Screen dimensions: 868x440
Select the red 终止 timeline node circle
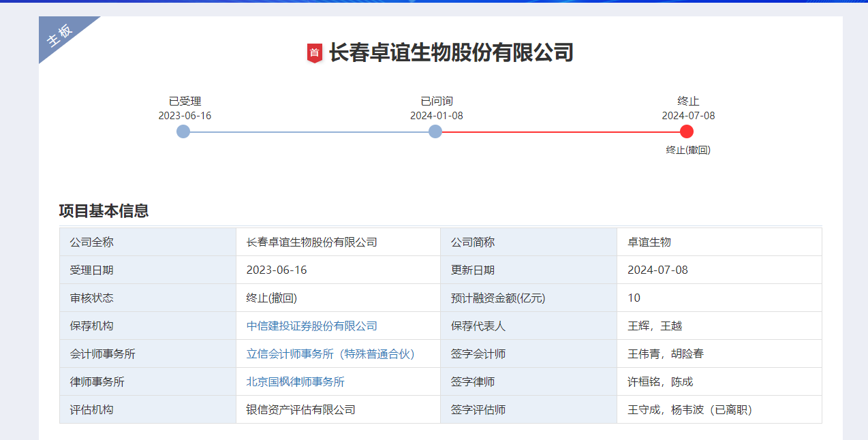(x=687, y=131)
